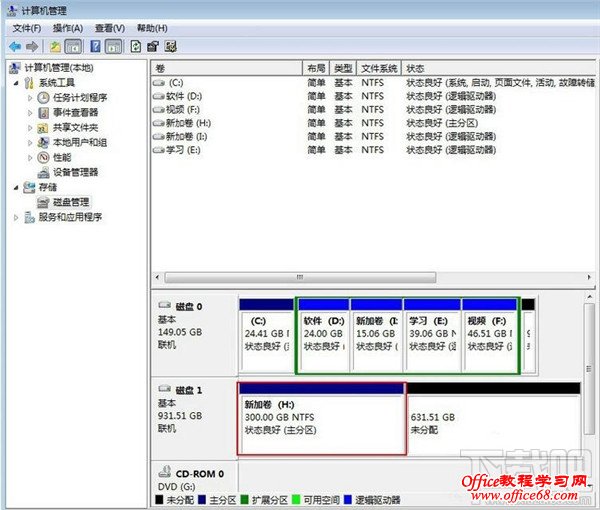
Task: Open the 操作(A) menu
Action: 68,28
